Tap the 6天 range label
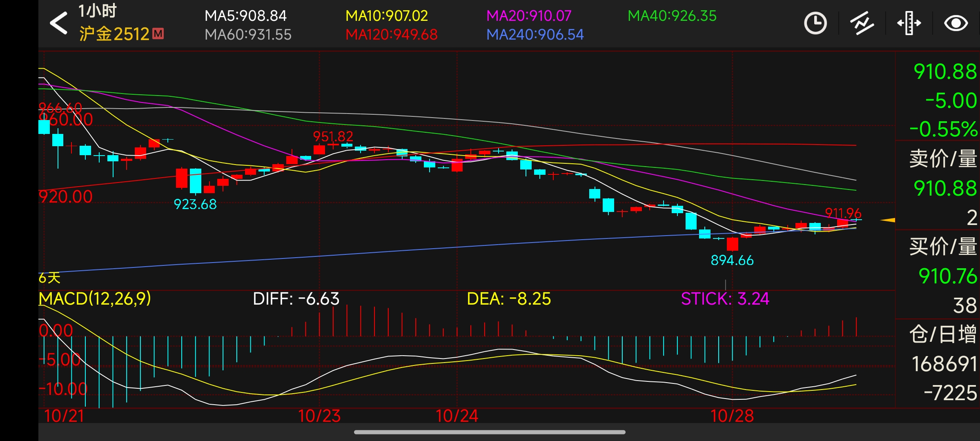Screen dimensions: 980x441 [49, 278]
